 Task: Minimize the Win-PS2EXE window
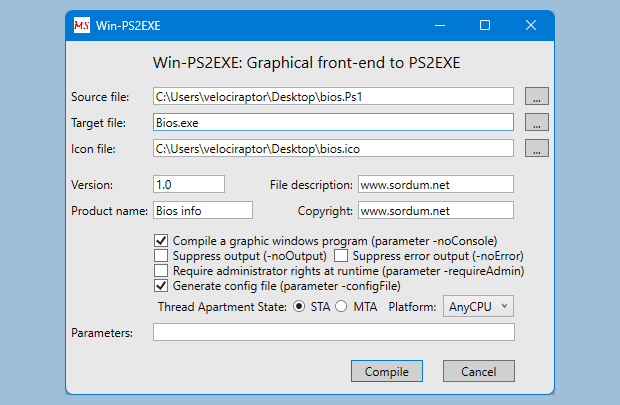coord(440,25)
